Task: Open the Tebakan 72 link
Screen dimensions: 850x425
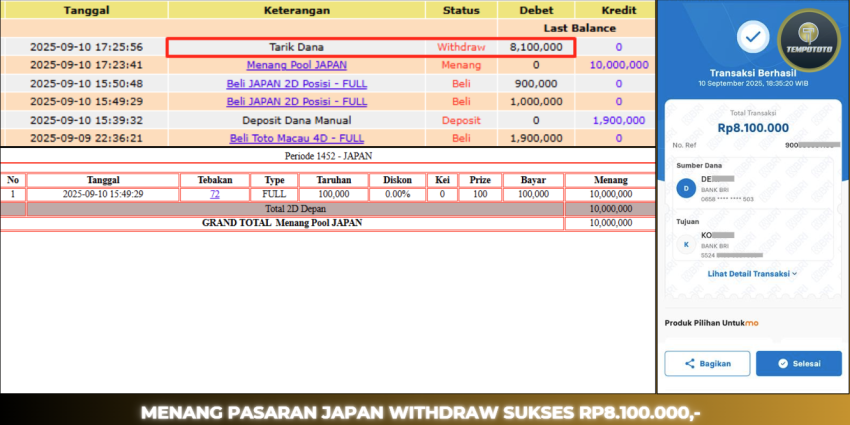Action: pyautogui.click(x=215, y=194)
